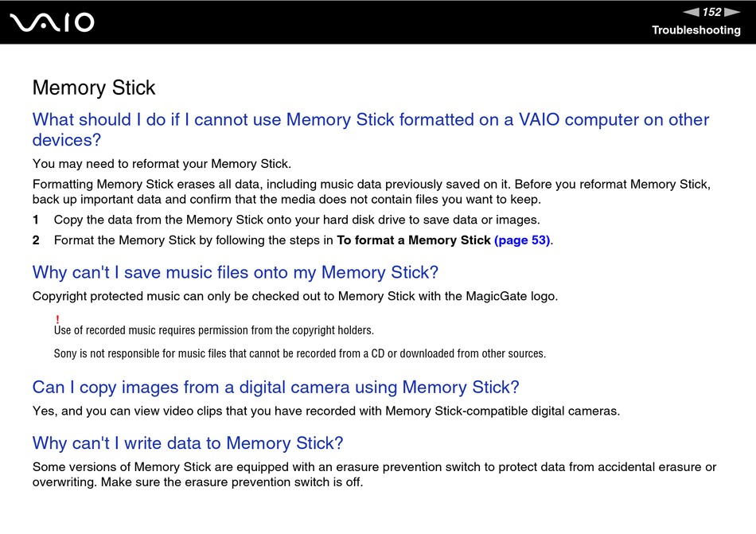Click the red exclamation warning mark

(57, 320)
